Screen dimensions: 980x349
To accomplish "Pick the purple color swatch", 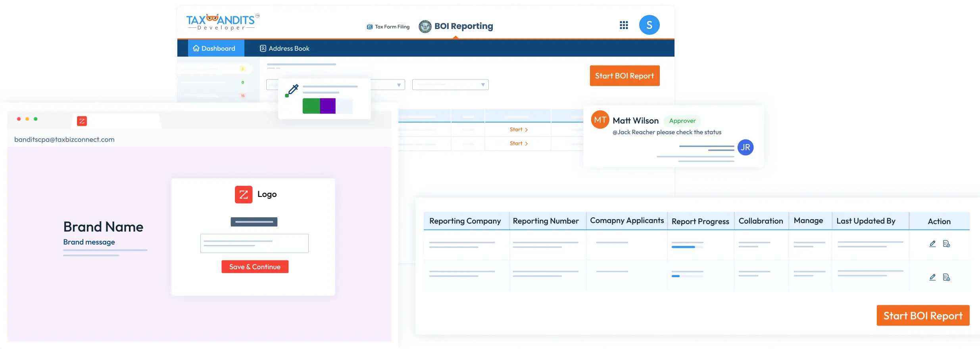I will [328, 106].
